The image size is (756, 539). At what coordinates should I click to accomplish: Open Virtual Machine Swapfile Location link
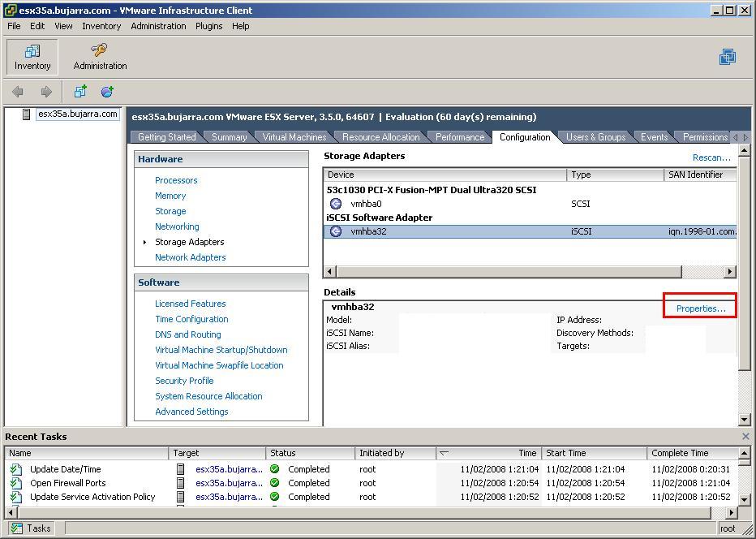pyautogui.click(x=219, y=365)
